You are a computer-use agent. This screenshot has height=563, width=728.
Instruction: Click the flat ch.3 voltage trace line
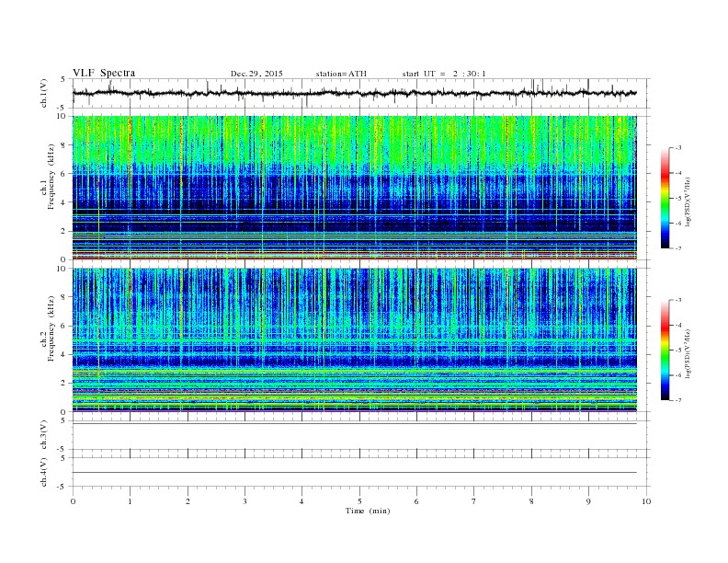[x=355, y=424]
